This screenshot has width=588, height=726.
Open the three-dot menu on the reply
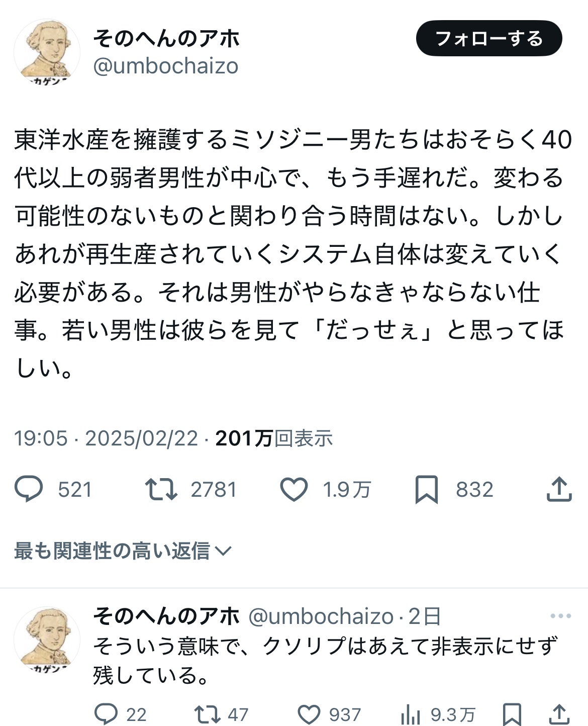pyautogui.click(x=561, y=616)
